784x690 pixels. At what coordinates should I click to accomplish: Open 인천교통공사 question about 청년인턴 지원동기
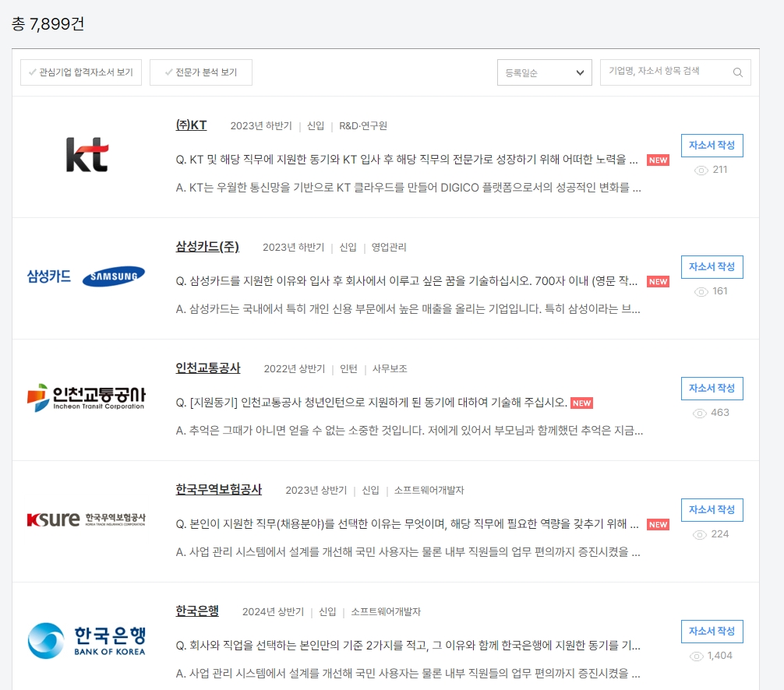[372, 402]
